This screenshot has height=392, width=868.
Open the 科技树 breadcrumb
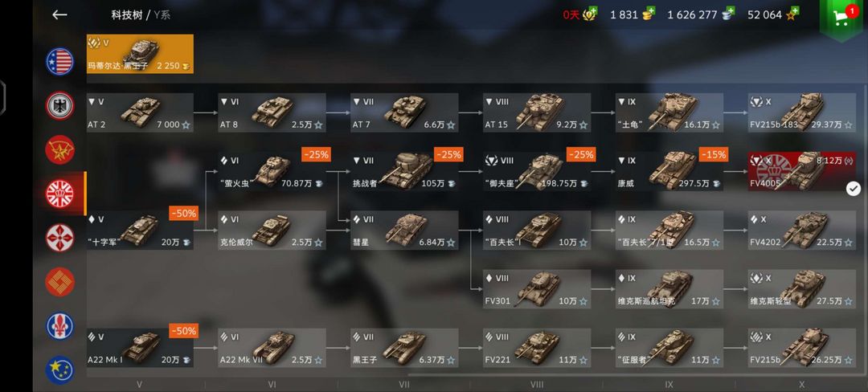(127, 15)
